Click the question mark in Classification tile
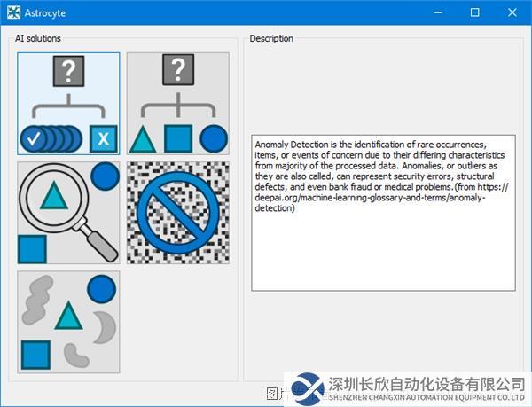The width and height of the screenshot is (532, 407). pos(177,70)
